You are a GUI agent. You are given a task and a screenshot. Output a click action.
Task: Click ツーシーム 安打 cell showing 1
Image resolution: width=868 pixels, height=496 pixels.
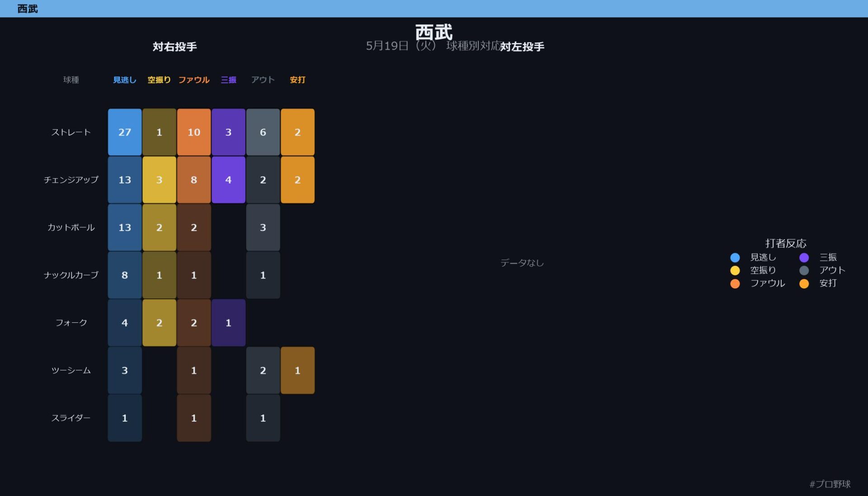[297, 370]
